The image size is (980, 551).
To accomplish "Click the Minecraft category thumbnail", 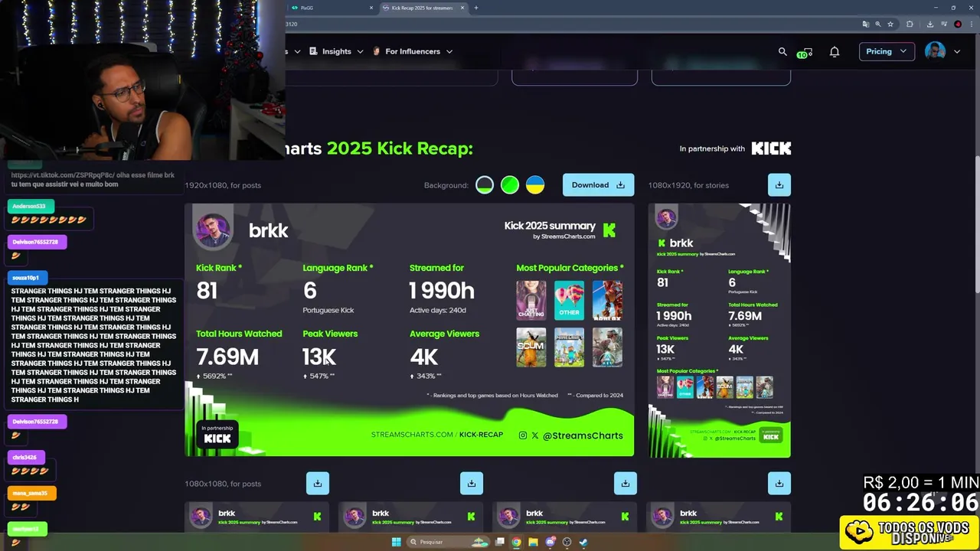I will click(569, 347).
